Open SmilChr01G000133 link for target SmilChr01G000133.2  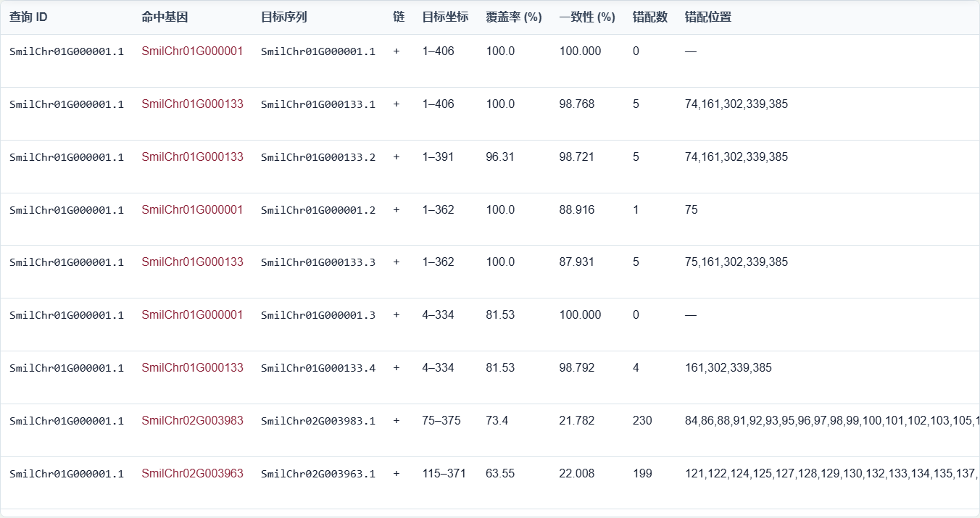(192, 157)
